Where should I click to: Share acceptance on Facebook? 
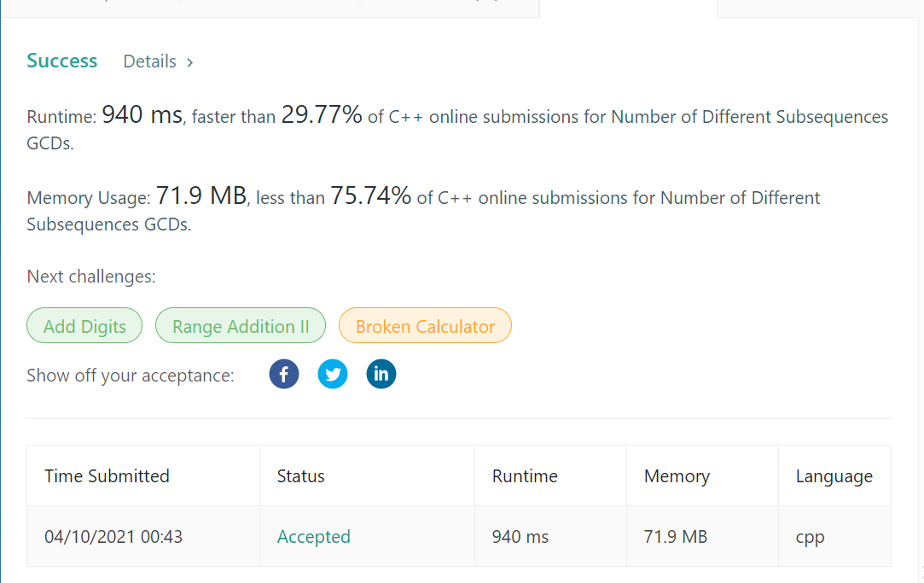tap(284, 374)
